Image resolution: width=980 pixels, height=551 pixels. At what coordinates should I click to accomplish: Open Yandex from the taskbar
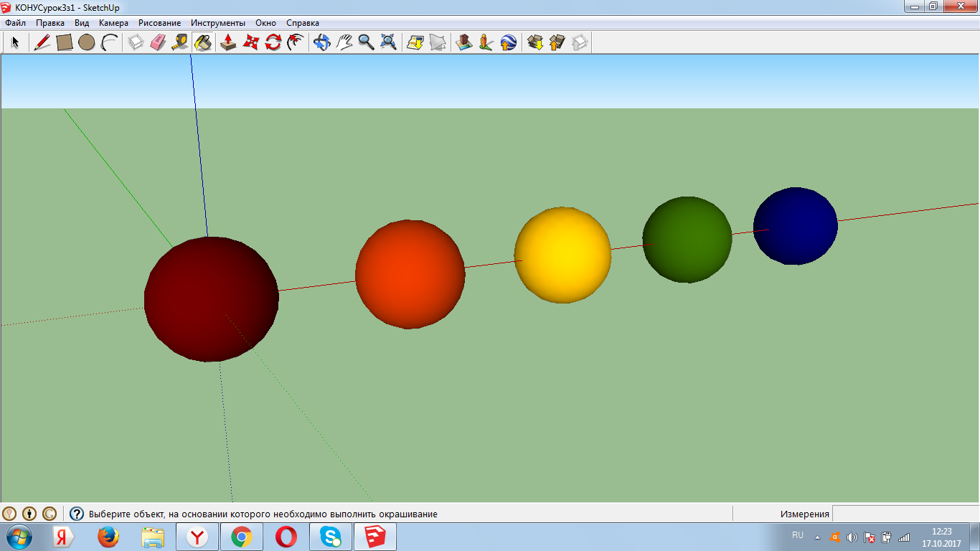pyautogui.click(x=65, y=537)
